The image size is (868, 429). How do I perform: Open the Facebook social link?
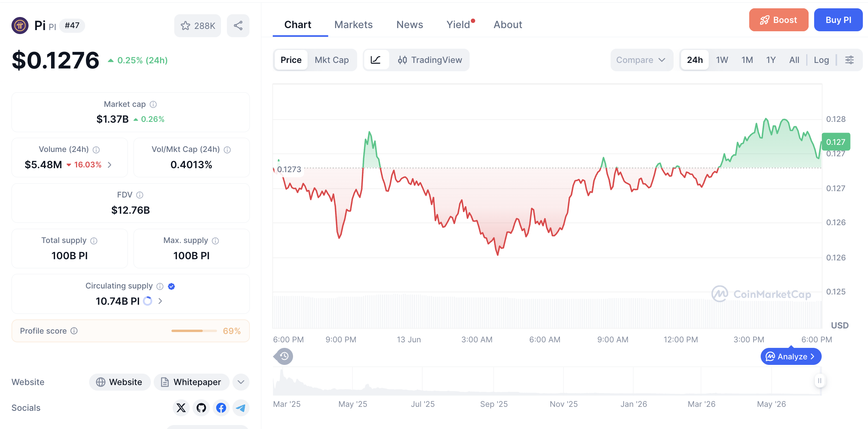point(221,408)
